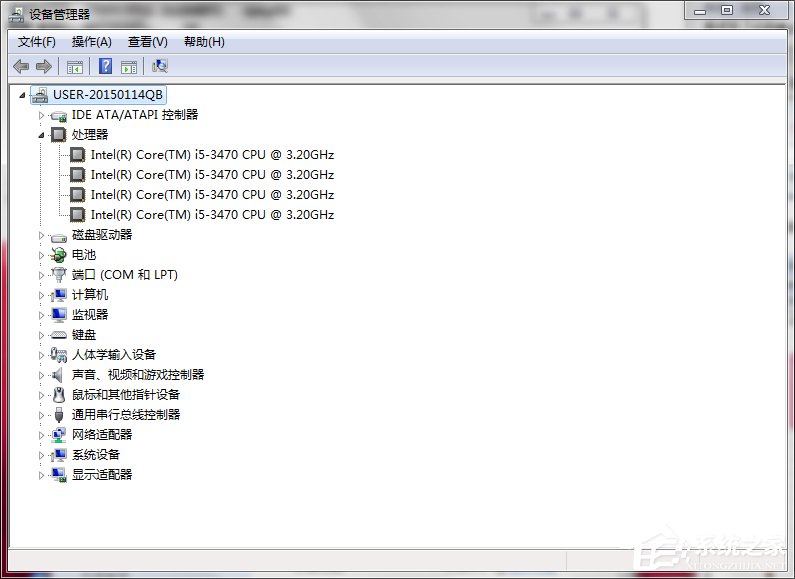Screen dimensions: 795x579
Task: Click the show/hide console tree icon
Action: pyautogui.click(x=75, y=66)
